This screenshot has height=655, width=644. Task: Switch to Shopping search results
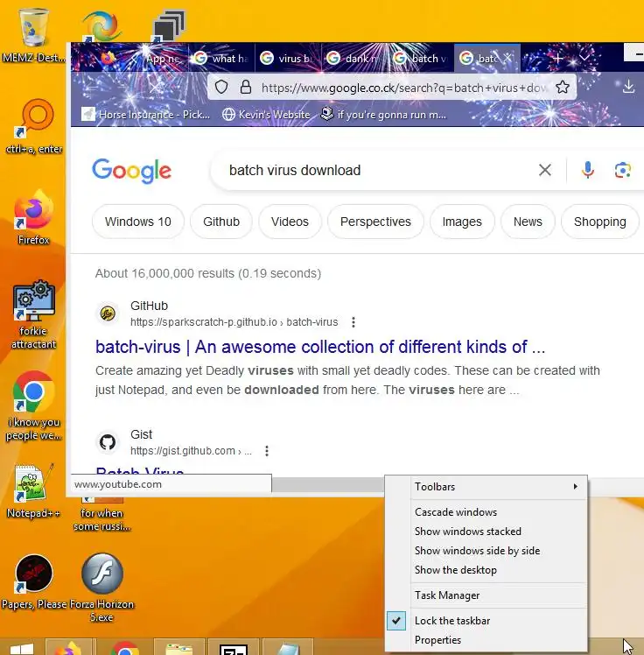(599, 222)
